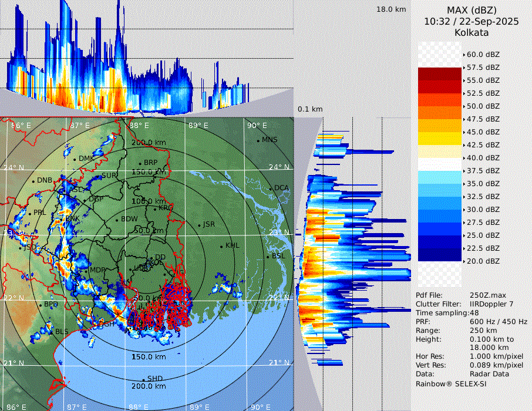Click the MAX (dBZ) title text

coord(472,11)
